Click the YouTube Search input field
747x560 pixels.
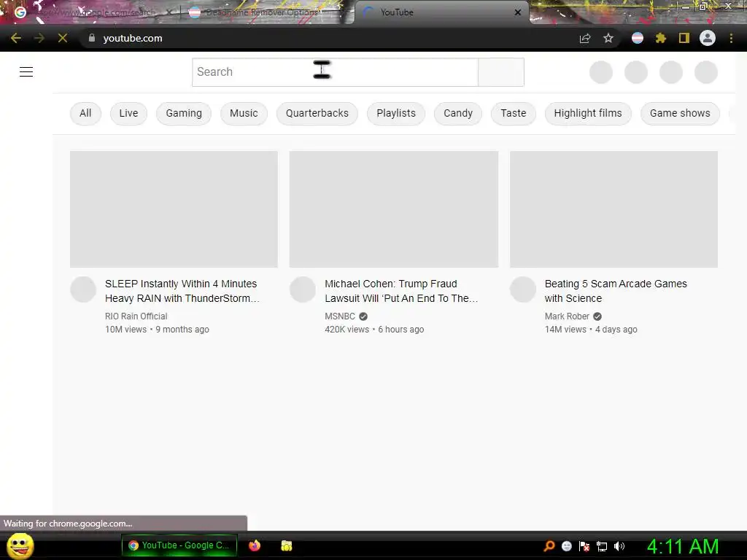point(335,72)
